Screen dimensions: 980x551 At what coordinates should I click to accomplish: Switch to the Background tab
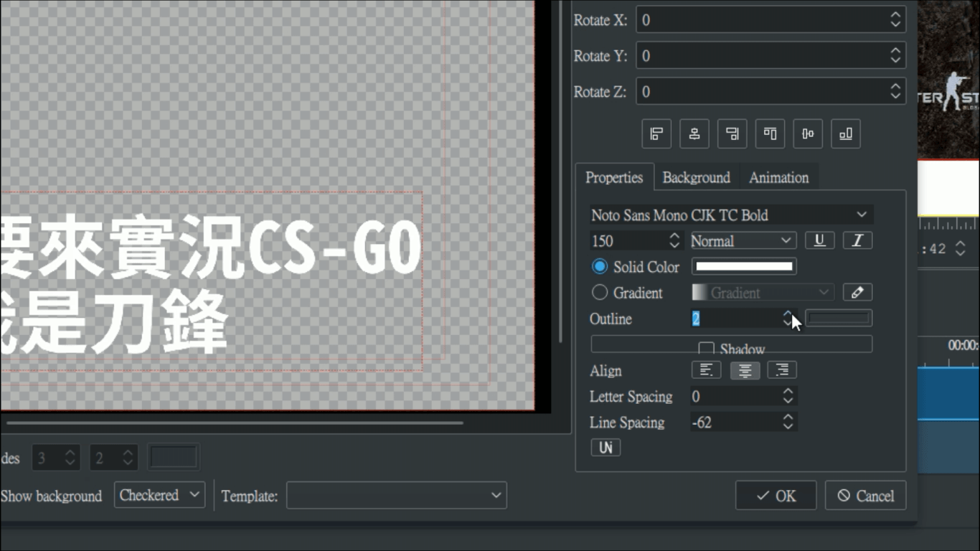tap(696, 177)
